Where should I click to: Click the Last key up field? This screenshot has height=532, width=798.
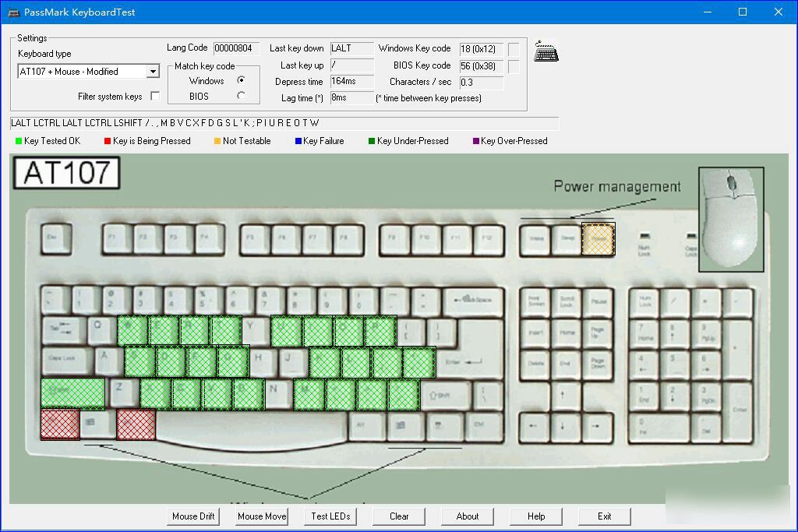click(351, 65)
